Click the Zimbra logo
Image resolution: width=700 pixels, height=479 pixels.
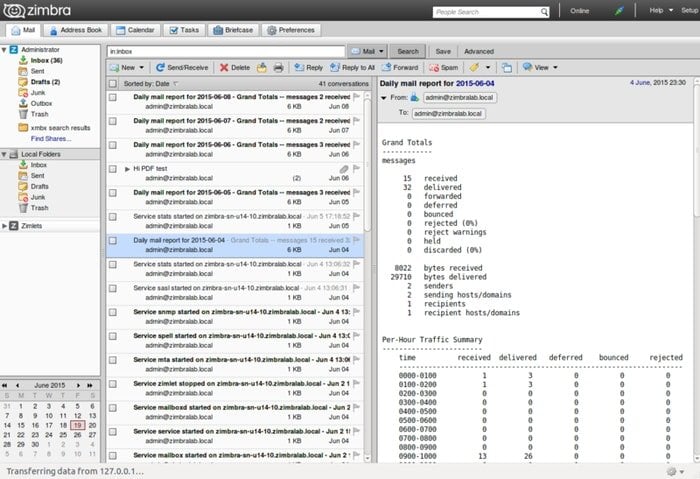point(37,10)
